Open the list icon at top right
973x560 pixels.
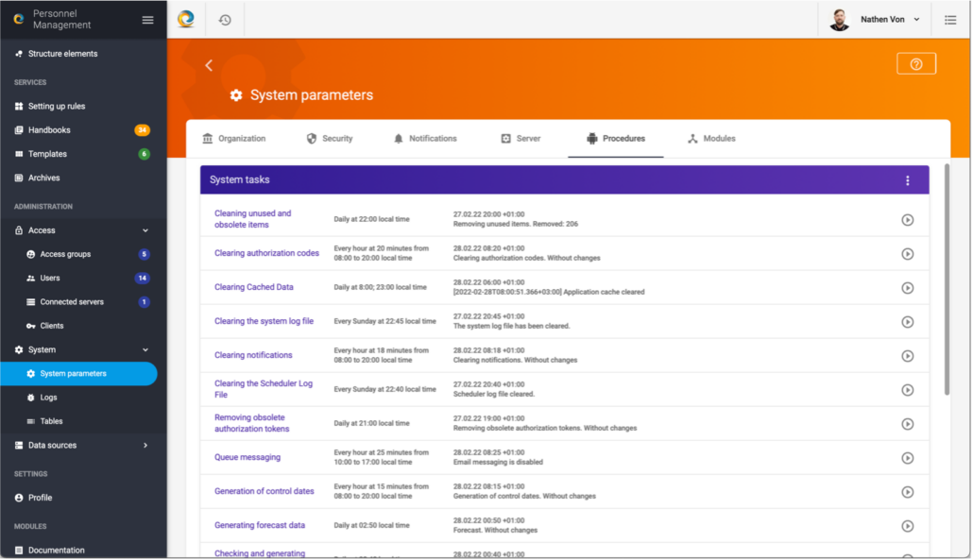[949, 20]
